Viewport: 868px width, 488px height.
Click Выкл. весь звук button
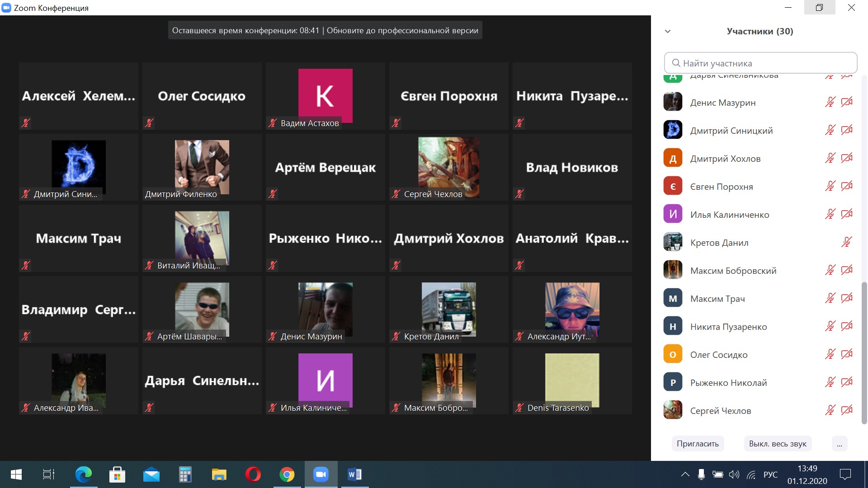click(778, 444)
